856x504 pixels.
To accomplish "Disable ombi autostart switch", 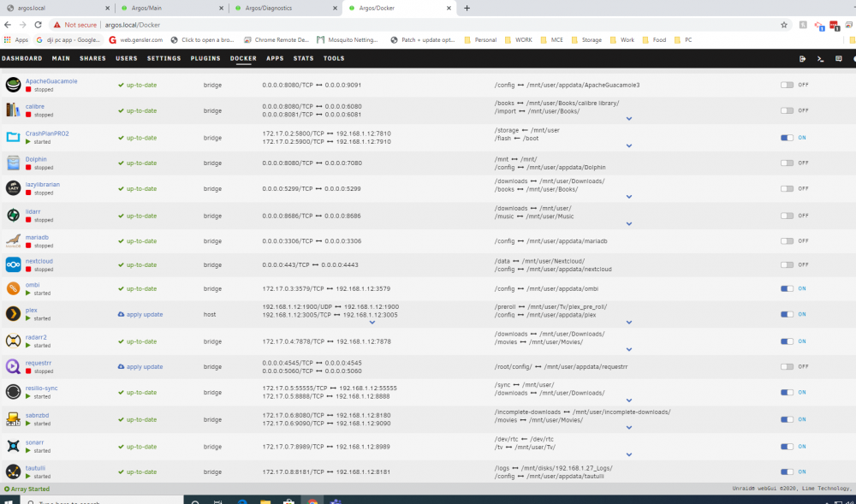I will point(787,288).
